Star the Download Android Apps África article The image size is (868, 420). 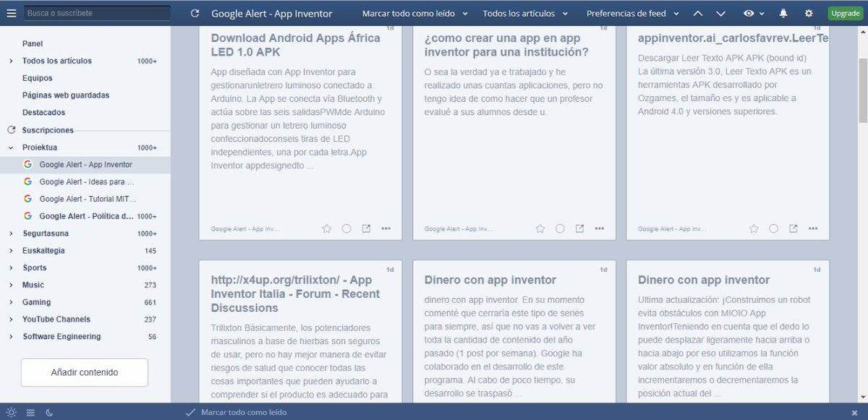coord(326,228)
